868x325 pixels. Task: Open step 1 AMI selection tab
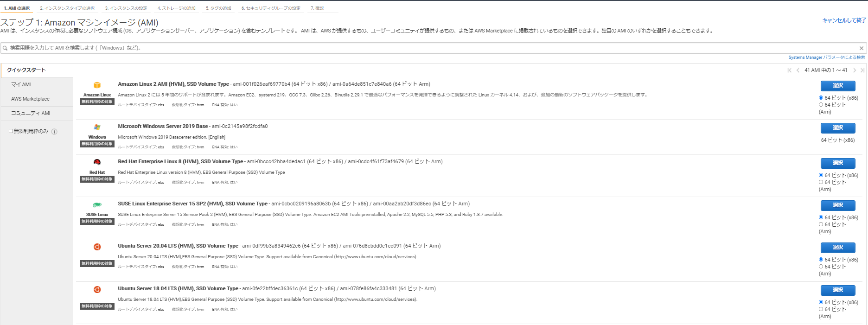point(17,8)
